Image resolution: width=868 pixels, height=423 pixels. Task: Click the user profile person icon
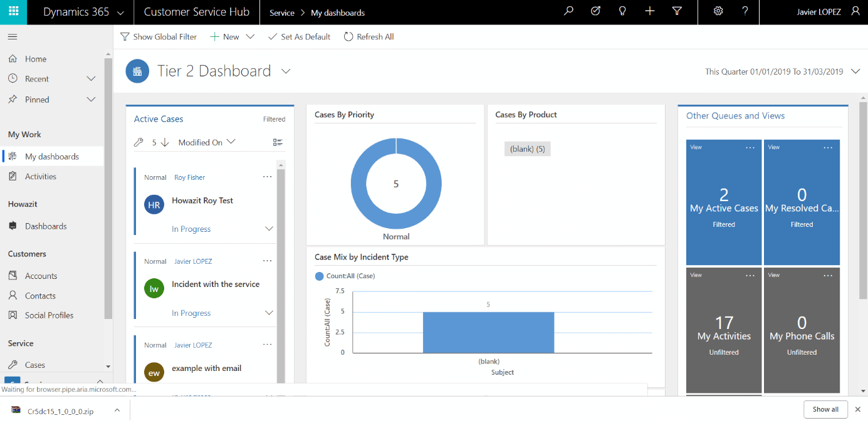pyautogui.click(x=855, y=11)
